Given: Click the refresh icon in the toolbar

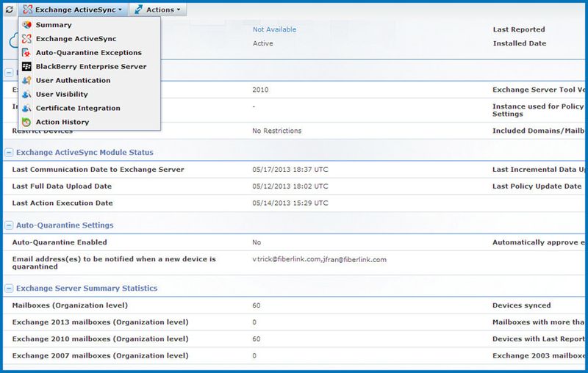Looking at the screenshot, I should (x=10, y=10).
